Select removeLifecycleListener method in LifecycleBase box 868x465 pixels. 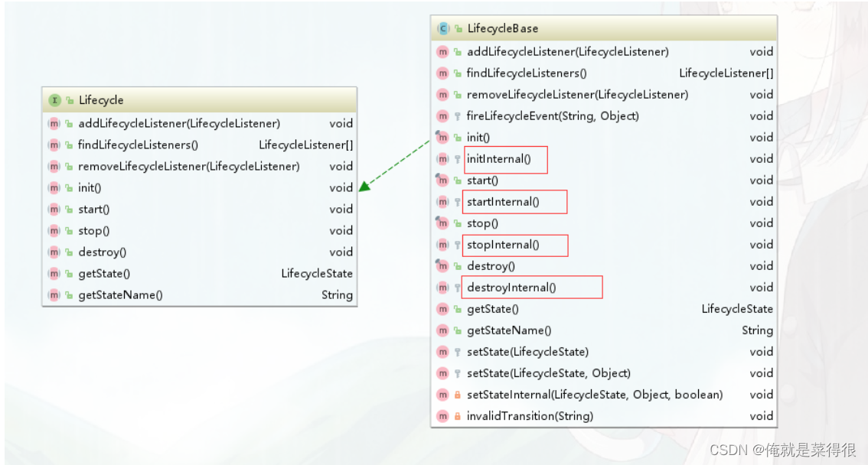pos(577,95)
